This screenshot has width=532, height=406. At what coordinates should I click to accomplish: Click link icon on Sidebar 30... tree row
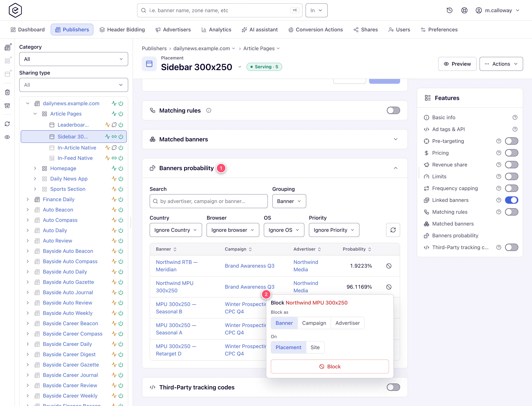click(114, 137)
